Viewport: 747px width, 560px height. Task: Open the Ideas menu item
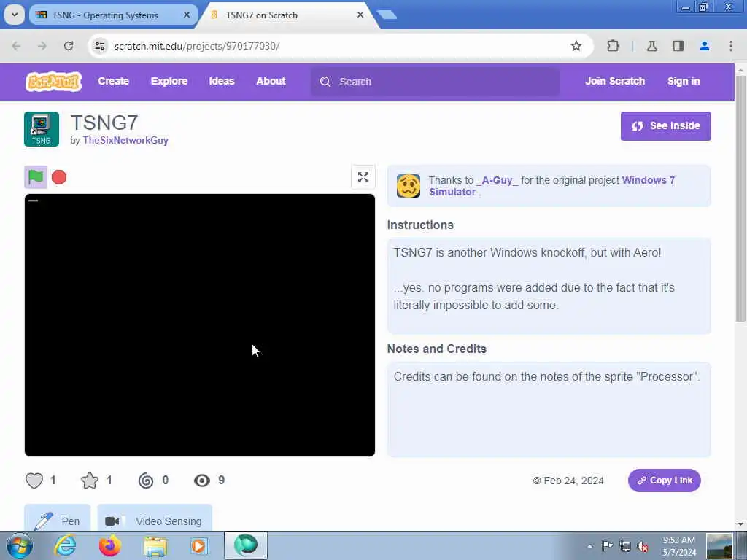(x=222, y=82)
